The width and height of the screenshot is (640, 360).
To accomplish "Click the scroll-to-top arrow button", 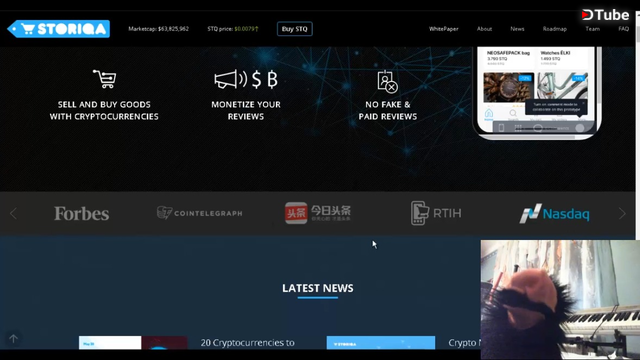I will 13,339.
